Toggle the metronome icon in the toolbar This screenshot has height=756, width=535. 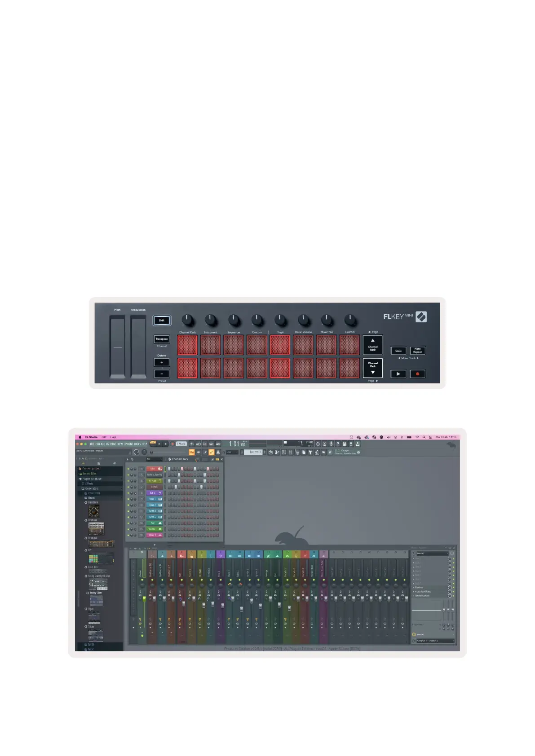[x=192, y=444]
